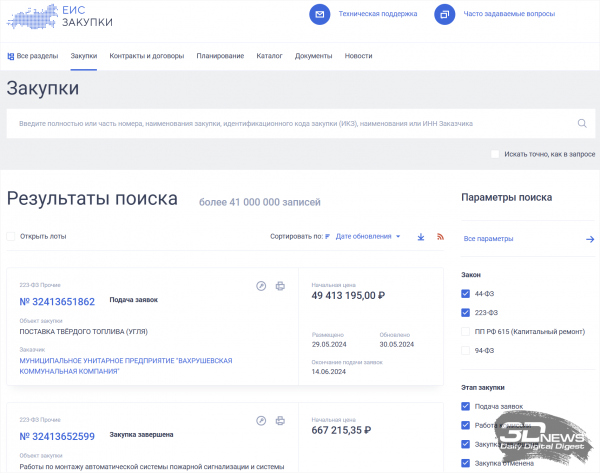Click print icon on purchase № 32413651862
The image size is (600, 473).
point(280,286)
